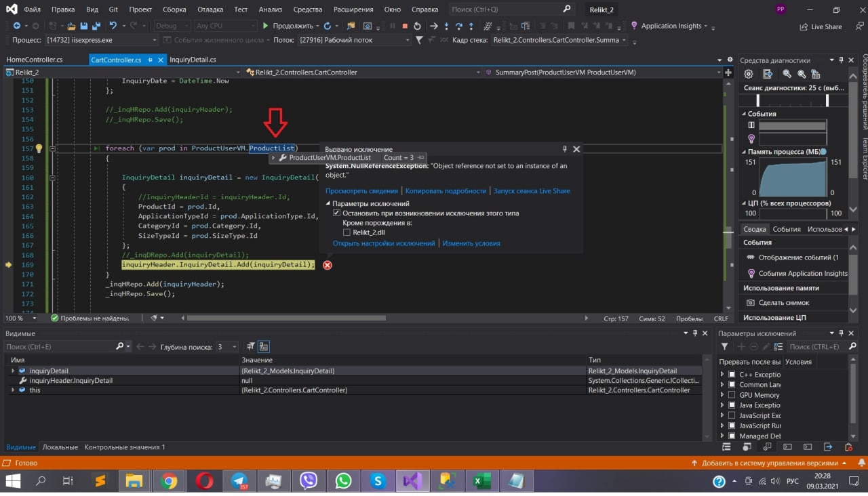Toggle Managed Debugging checkbox

coord(732,436)
